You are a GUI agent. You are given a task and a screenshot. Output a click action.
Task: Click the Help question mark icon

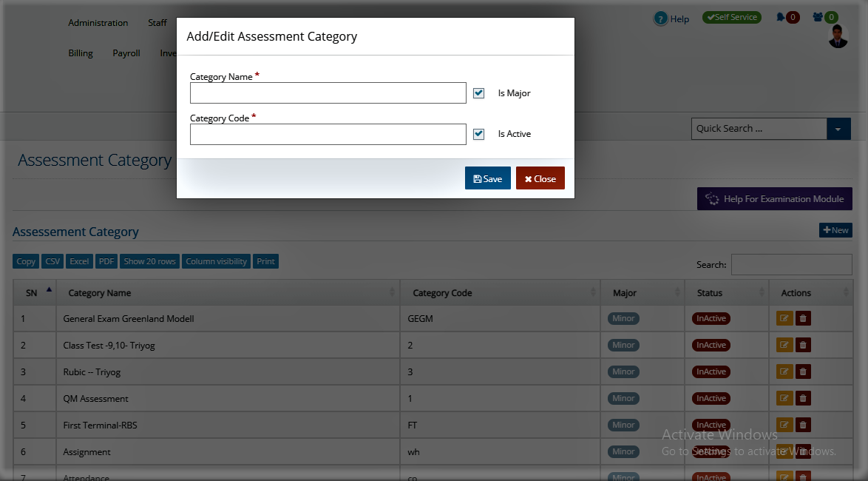pyautogui.click(x=660, y=18)
